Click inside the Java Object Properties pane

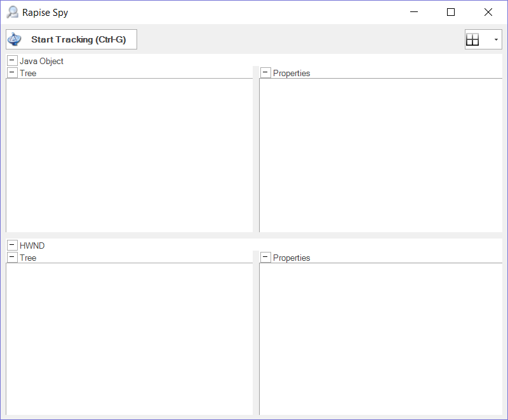tap(381, 155)
